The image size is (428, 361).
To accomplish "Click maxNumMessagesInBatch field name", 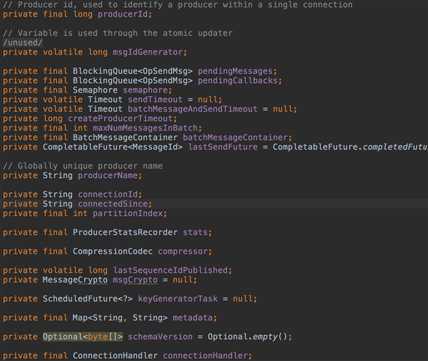I will [145, 128].
